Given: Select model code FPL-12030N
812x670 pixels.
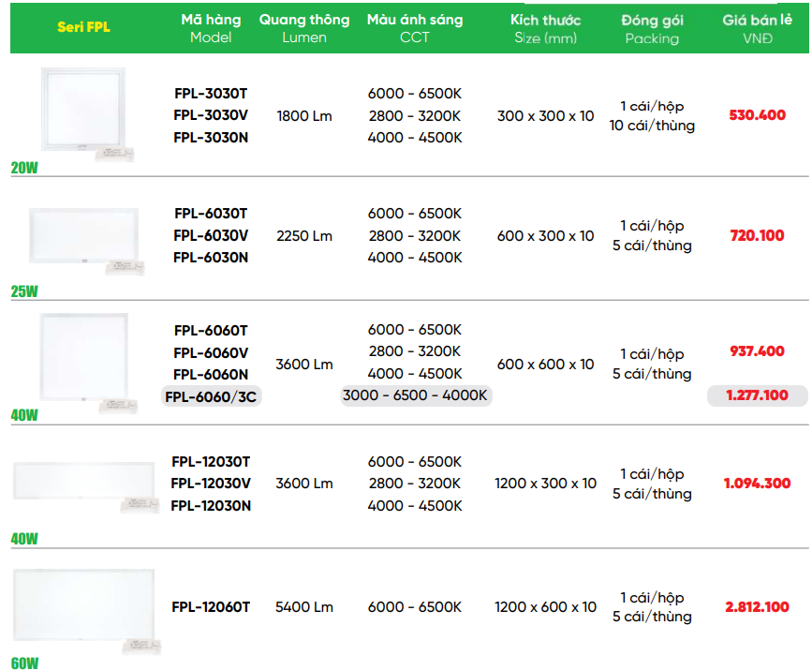Looking at the screenshot, I should 211,506.
